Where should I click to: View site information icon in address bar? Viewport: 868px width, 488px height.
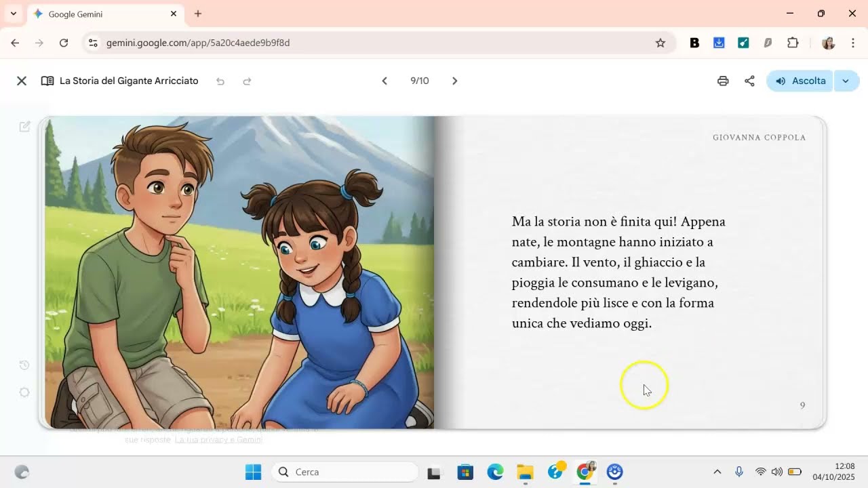coord(94,43)
